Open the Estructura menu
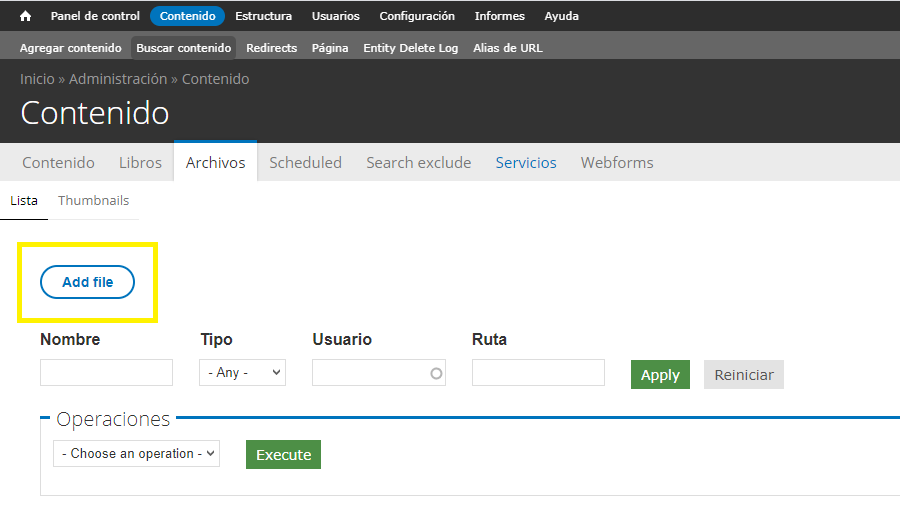Viewport: 900px width, 505px height. [263, 16]
